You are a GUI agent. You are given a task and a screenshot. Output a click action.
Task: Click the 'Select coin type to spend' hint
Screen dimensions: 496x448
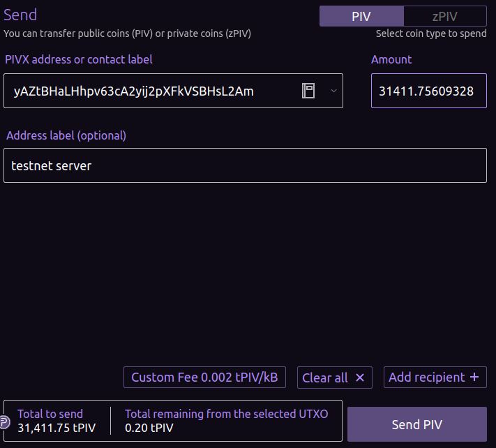[430, 33]
